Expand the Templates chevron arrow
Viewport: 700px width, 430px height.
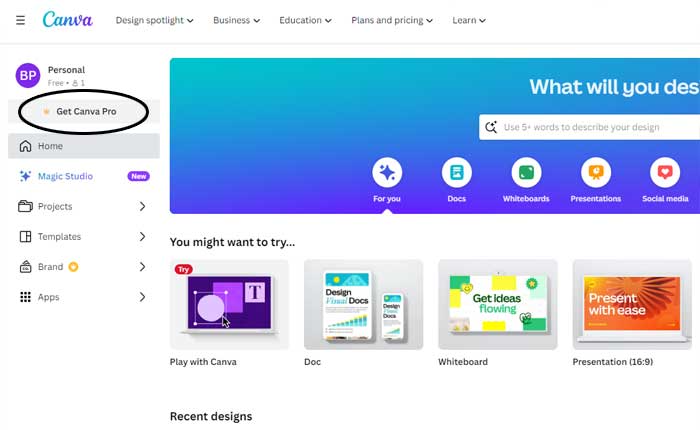pyautogui.click(x=142, y=236)
